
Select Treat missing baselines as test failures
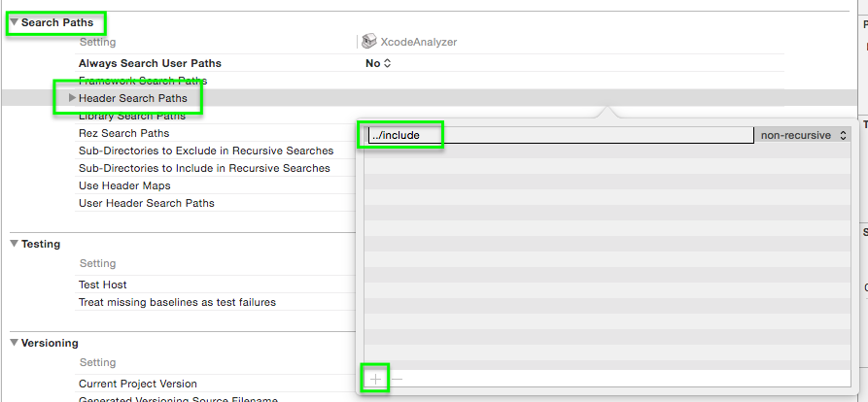(x=177, y=302)
